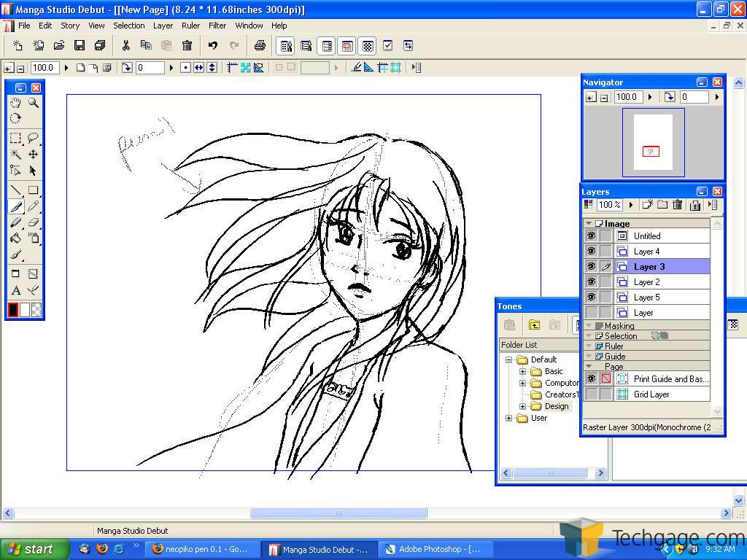This screenshot has width=747, height=560.
Task: Select the Move Layer tool
Action: tap(34, 154)
